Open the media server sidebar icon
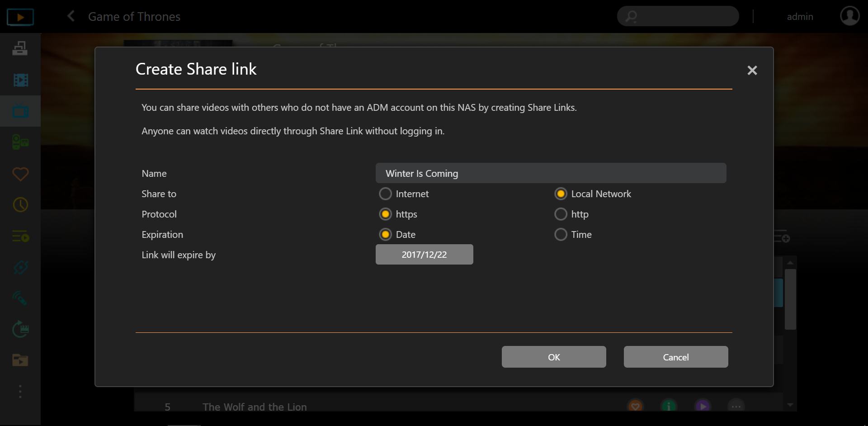Screen dimensions: 868x426 click(x=20, y=48)
